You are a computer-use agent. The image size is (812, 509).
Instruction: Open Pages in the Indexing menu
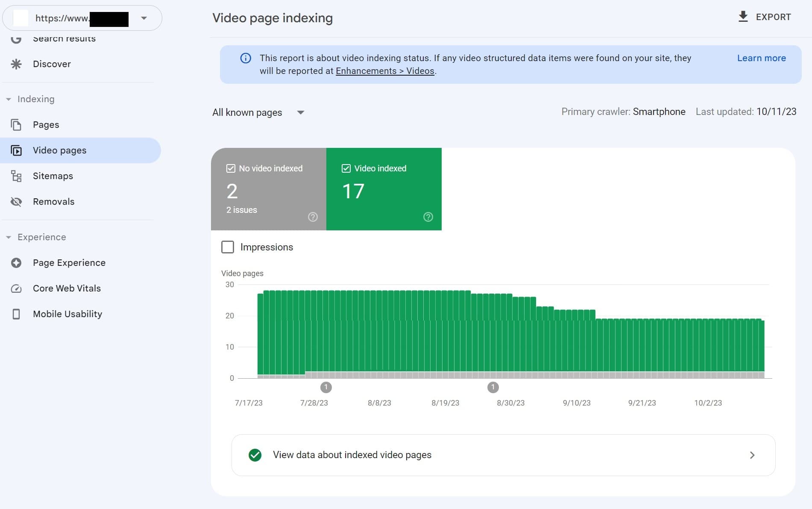tap(46, 125)
